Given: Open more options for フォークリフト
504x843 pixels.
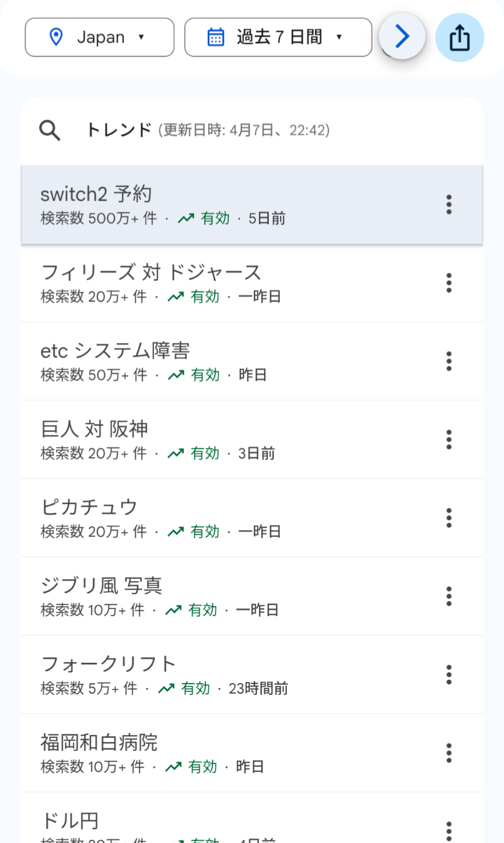Looking at the screenshot, I should [449, 674].
